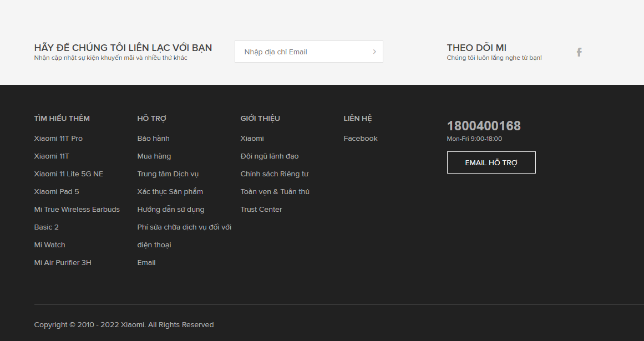Click the LIÊN HỆ column heading
Image resolution: width=644 pixels, height=341 pixels.
(x=357, y=118)
